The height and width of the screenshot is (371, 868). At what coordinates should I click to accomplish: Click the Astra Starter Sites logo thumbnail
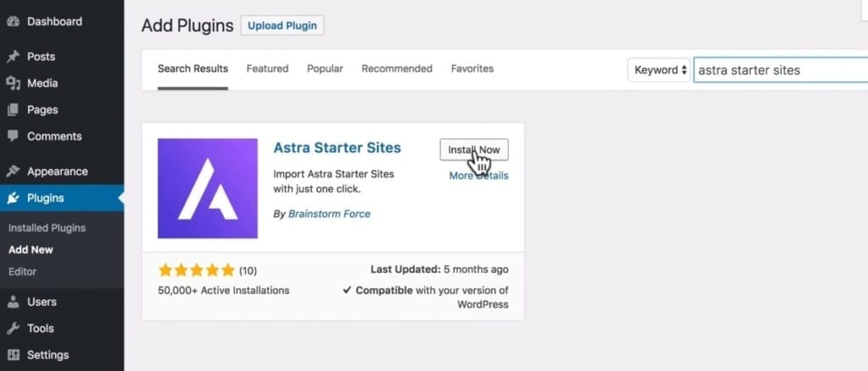tap(208, 189)
